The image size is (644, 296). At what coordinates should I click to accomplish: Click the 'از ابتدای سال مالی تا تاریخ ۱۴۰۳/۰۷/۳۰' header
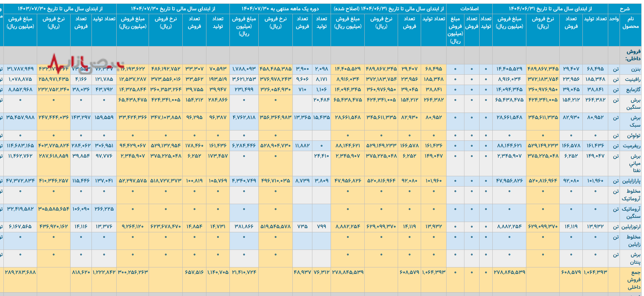click(60, 9)
